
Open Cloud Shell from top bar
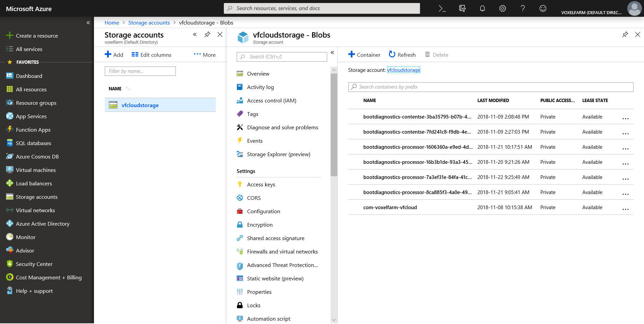pyautogui.click(x=442, y=8)
